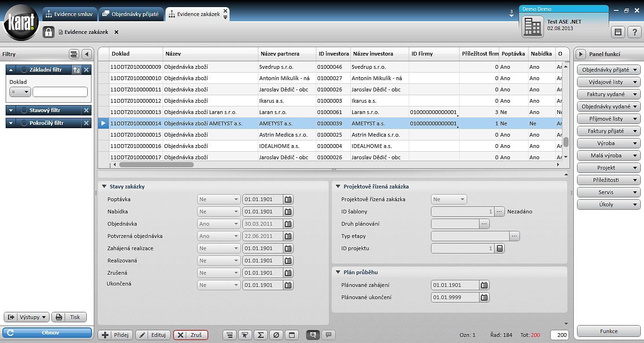Click the Obnov refresh button

[x=47, y=333]
